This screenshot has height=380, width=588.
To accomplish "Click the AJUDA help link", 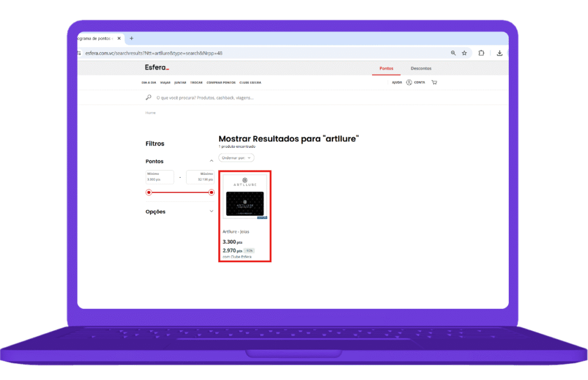I will [397, 82].
